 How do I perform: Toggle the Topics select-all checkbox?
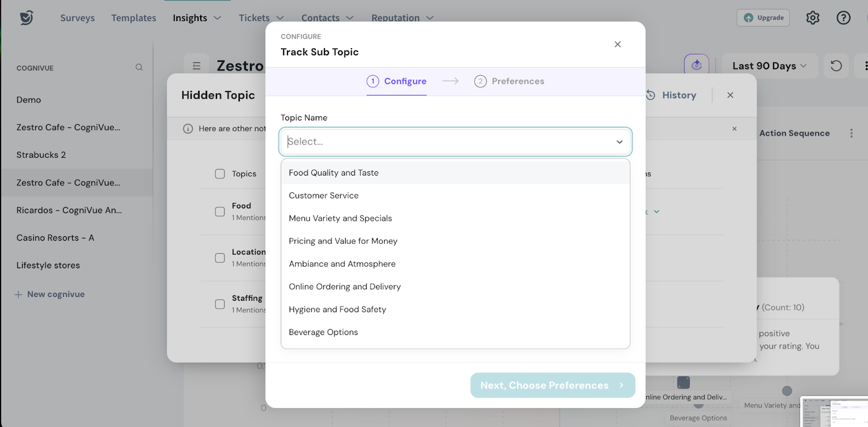(220, 174)
